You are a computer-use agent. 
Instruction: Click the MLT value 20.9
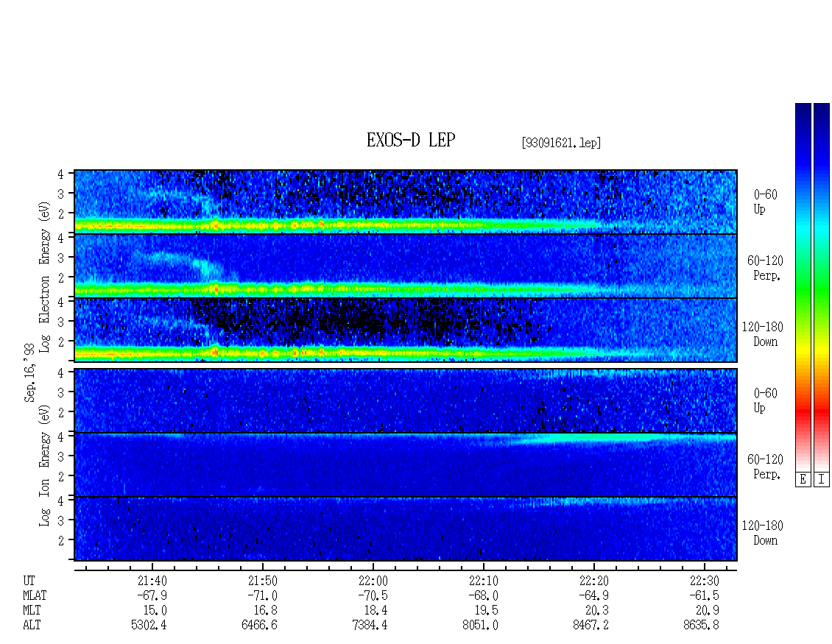pyautogui.click(x=708, y=611)
